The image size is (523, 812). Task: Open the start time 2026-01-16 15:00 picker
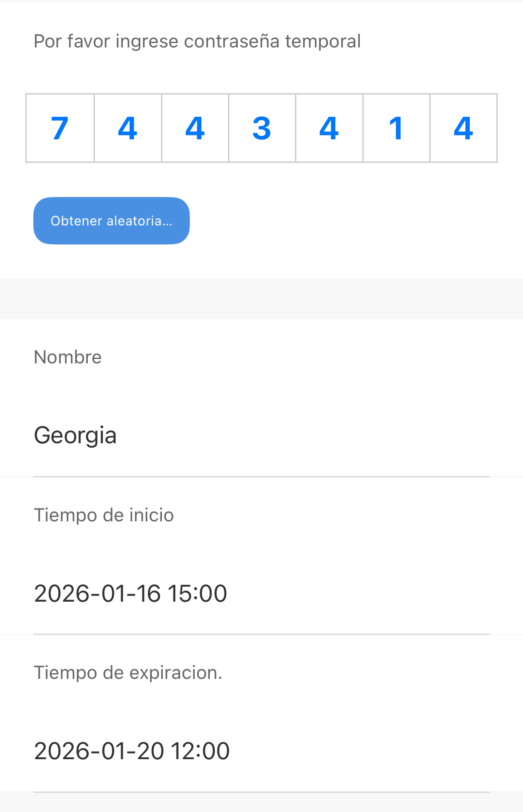pyautogui.click(x=261, y=593)
